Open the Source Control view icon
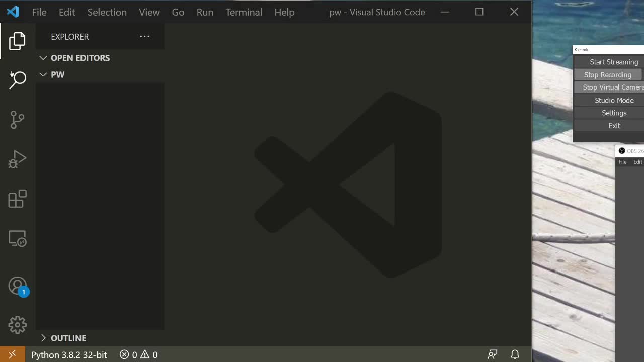The height and width of the screenshot is (362, 644). click(x=17, y=120)
